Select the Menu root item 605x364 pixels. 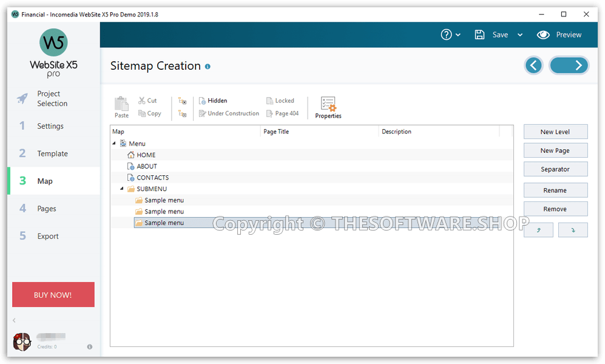click(137, 143)
